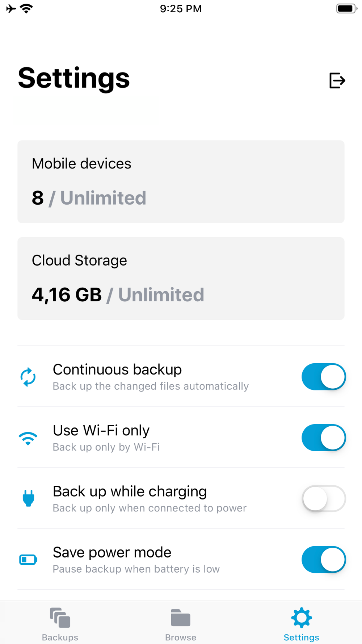362x644 pixels.
Task: Turn off the Use Wi-Fi only switch
Action: click(324, 438)
